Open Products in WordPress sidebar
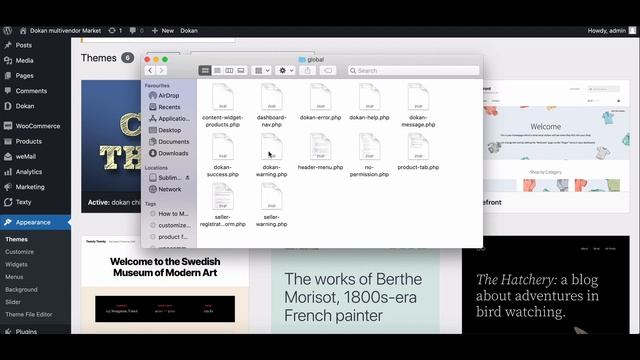This screenshot has height=360, width=640. pyautogui.click(x=29, y=141)
